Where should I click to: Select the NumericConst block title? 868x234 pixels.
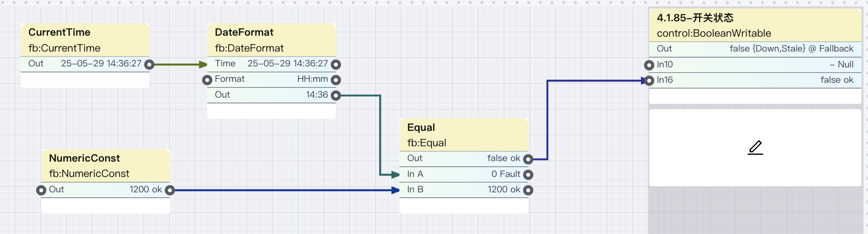pyautogui.click(x=85, y=158)
